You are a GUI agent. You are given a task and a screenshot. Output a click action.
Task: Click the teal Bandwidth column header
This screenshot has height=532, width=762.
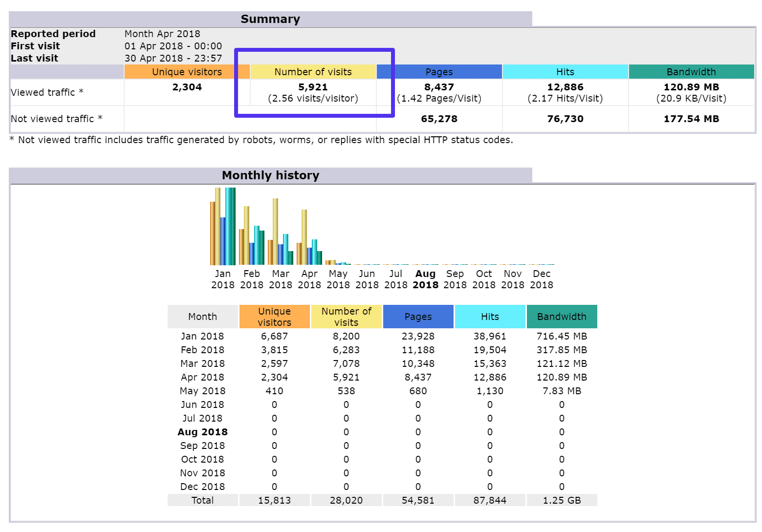691,71
